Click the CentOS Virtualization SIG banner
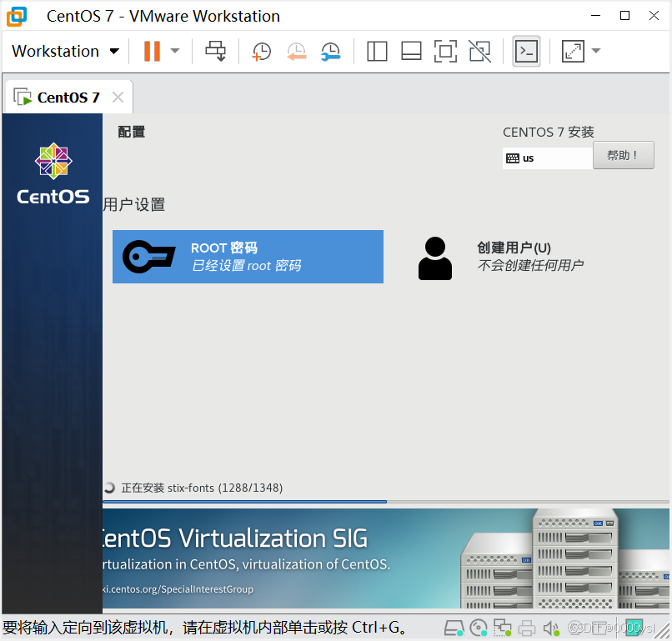The image size is (672, 641). point(386,558)
